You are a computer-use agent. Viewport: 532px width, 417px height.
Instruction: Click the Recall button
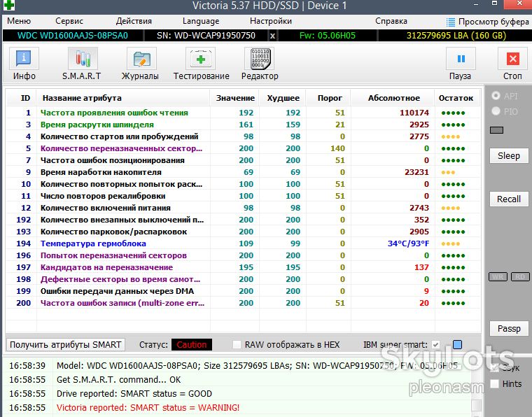pos(509,199)
